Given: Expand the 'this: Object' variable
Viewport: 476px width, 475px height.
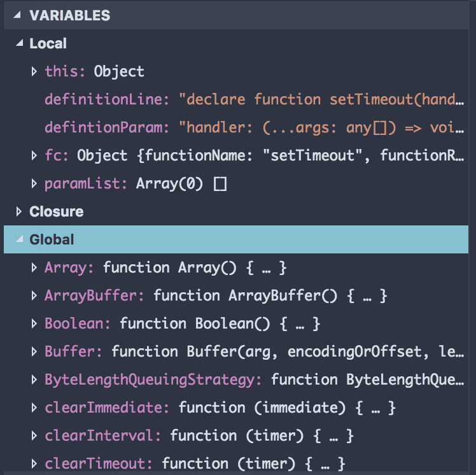Looking at the screenshot, I should point(34,71).
